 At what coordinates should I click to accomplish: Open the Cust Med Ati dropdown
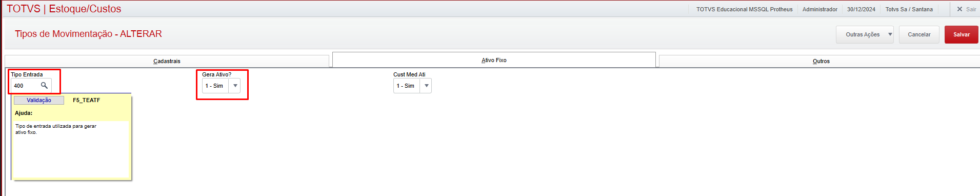click(x=427, y=86)
